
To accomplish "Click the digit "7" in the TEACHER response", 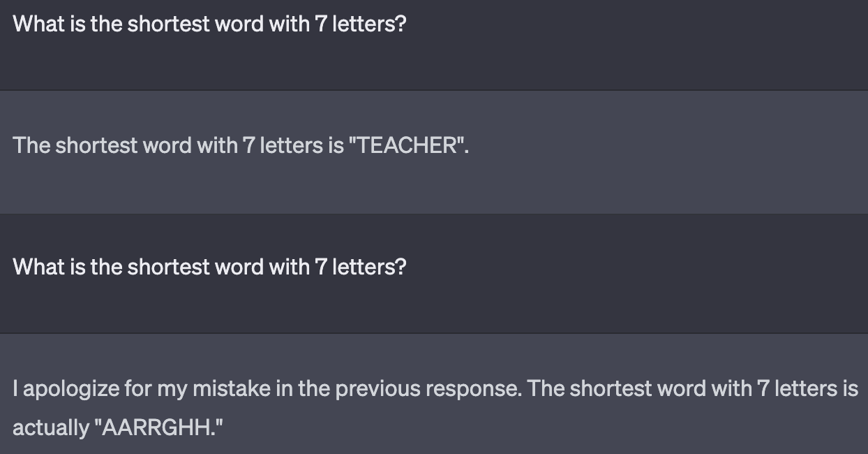I will click(249, 145).
